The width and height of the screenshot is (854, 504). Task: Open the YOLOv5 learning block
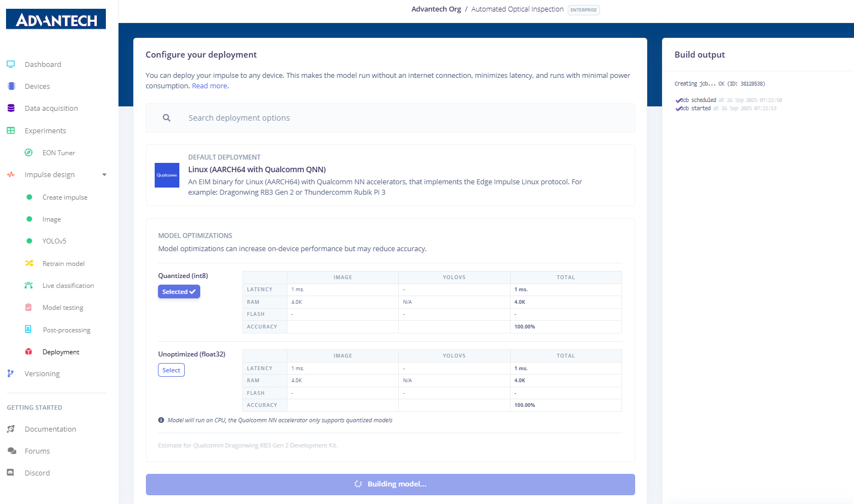click(54, 241)
